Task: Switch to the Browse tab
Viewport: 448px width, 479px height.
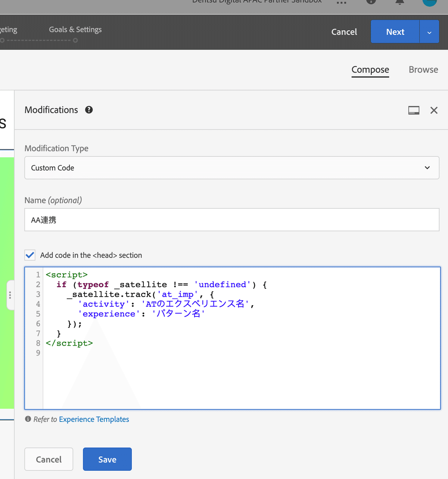Action: click(423, 69)
